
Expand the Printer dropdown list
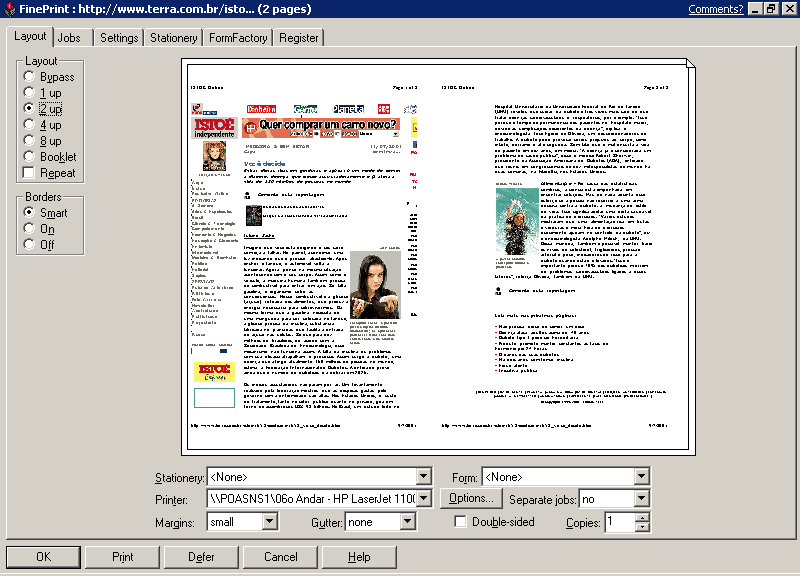click(423, 498)
